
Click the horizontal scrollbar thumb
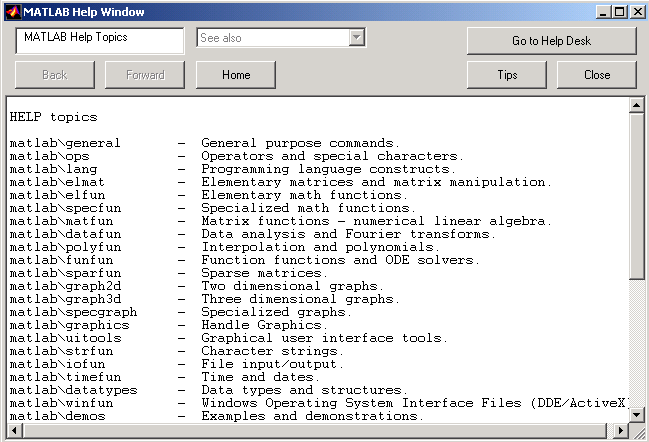coord(315,430)
